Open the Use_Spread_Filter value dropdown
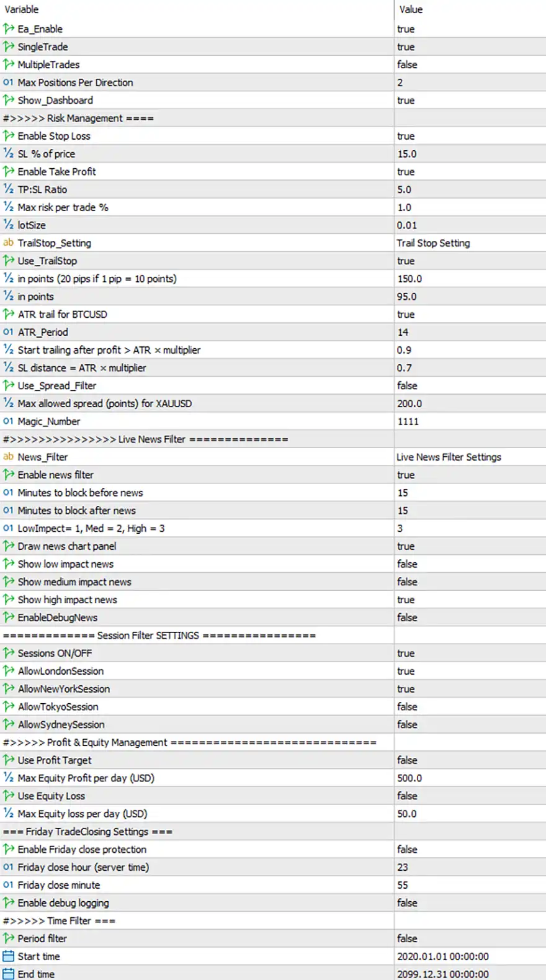 pos(470,385)
